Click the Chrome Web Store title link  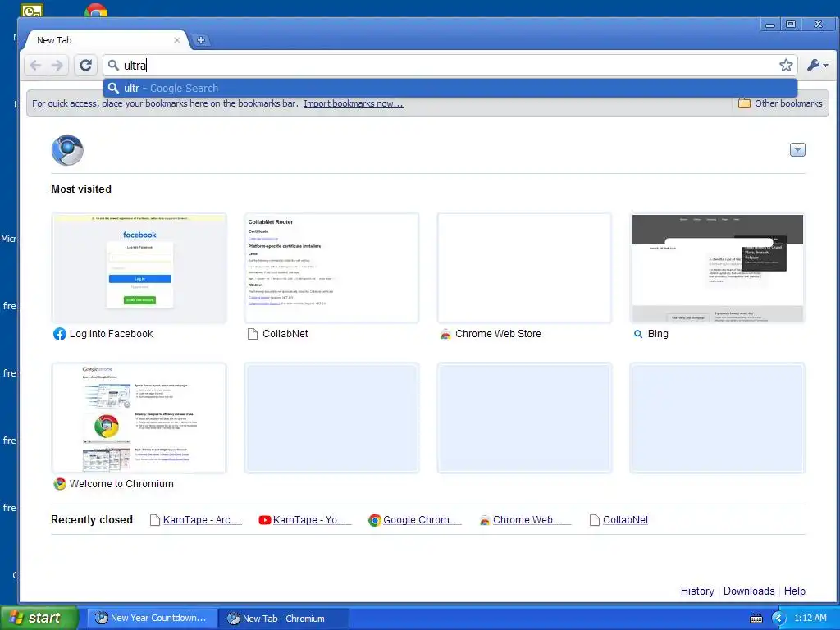coord(498,334)
